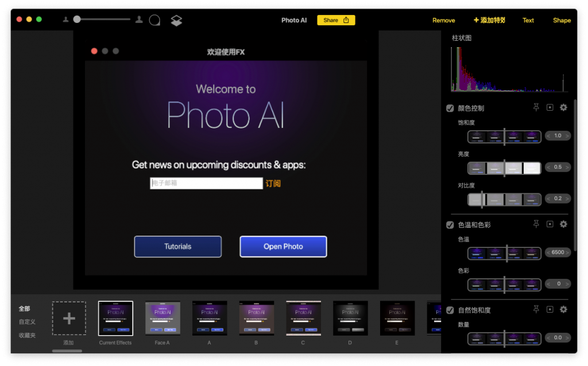
Task: Select the preset thumbnail labeled C
Action: 303,318
